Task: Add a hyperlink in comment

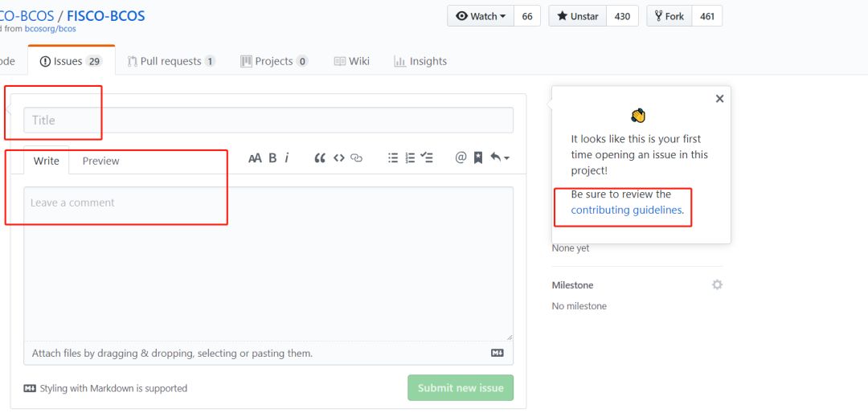Action: pos(357,158)
